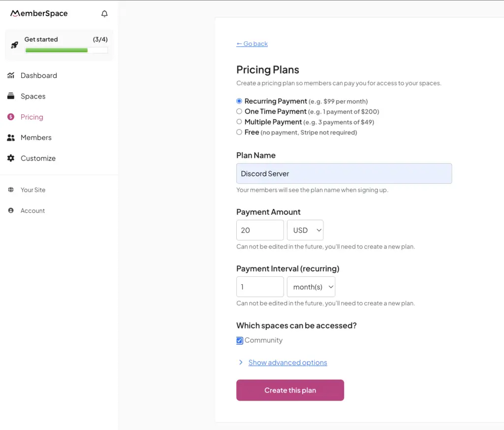Expand the advanced options chevron
This screenshot has width=504, height=430.
tap(241, 363)
